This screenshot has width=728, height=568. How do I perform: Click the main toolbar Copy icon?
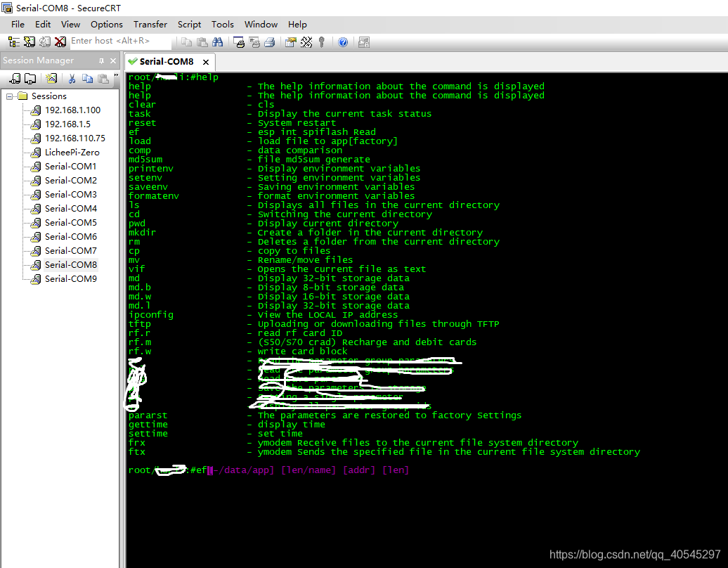pyautogui.click(x=187, y=42)
